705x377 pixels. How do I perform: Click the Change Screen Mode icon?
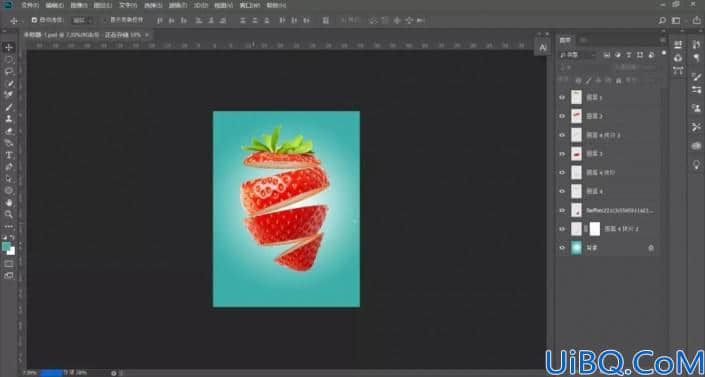(9, 275)
